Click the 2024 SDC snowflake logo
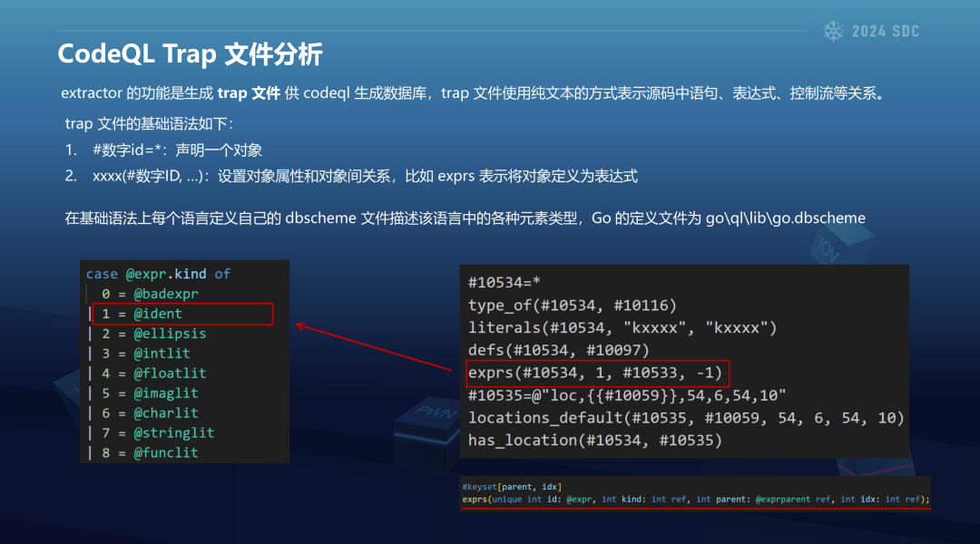This screenshot has height=544, width=980. pos(833,31)
